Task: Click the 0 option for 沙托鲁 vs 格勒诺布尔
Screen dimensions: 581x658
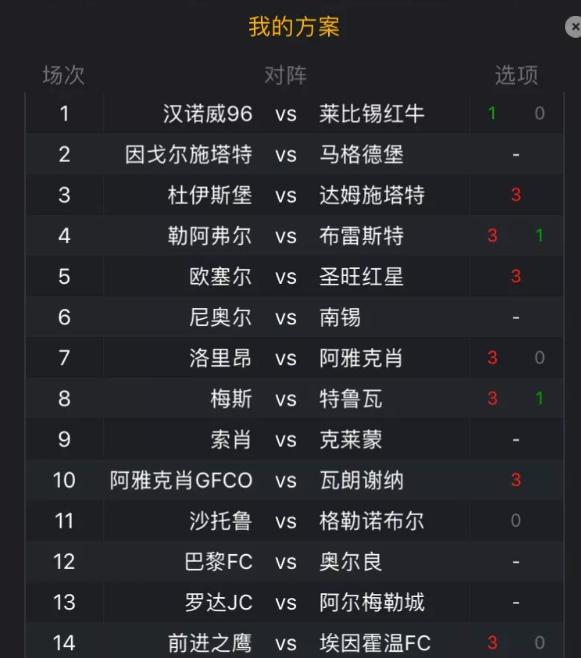Action: click(x=516, y=520)
